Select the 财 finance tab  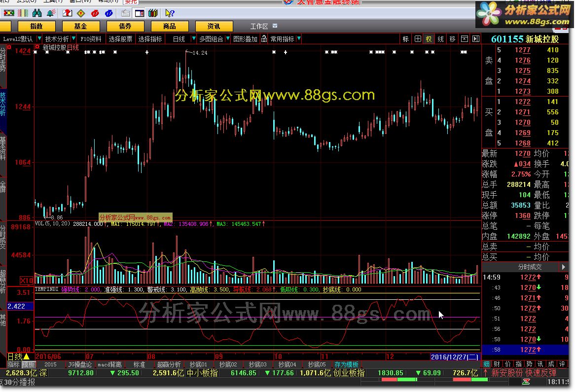(497, 364)
